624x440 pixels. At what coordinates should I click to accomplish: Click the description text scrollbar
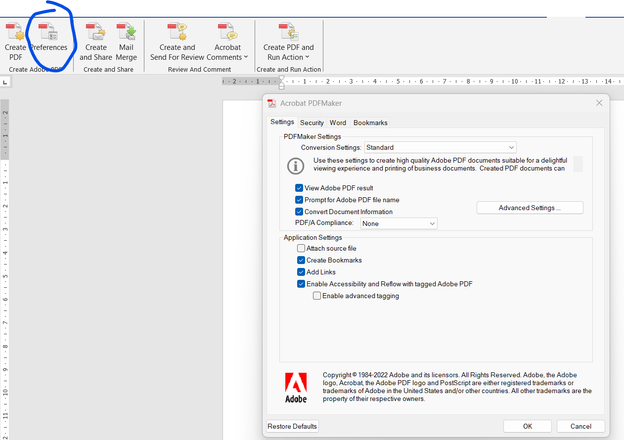pyautogui.click(x=578, y=164)
